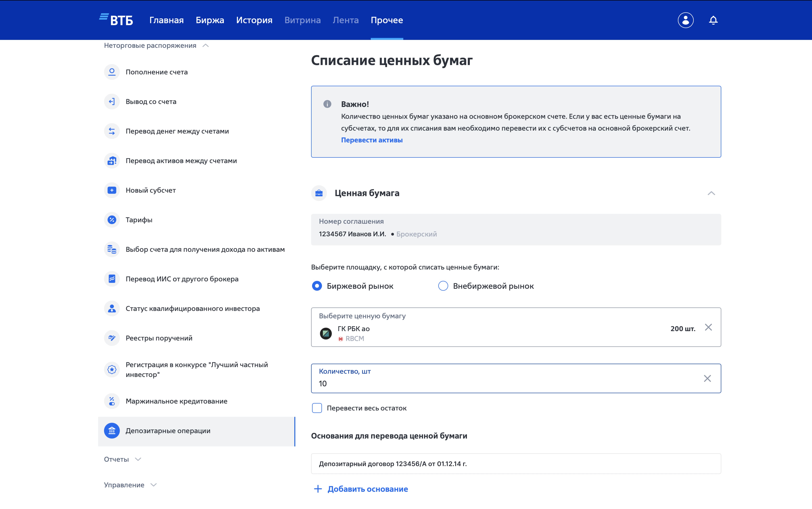Image resolution: width=812 pixels, height=509 pixels.
Task: Click the Депозитарный договор 123456/А basis field
Action: click(x=516, y=464)
